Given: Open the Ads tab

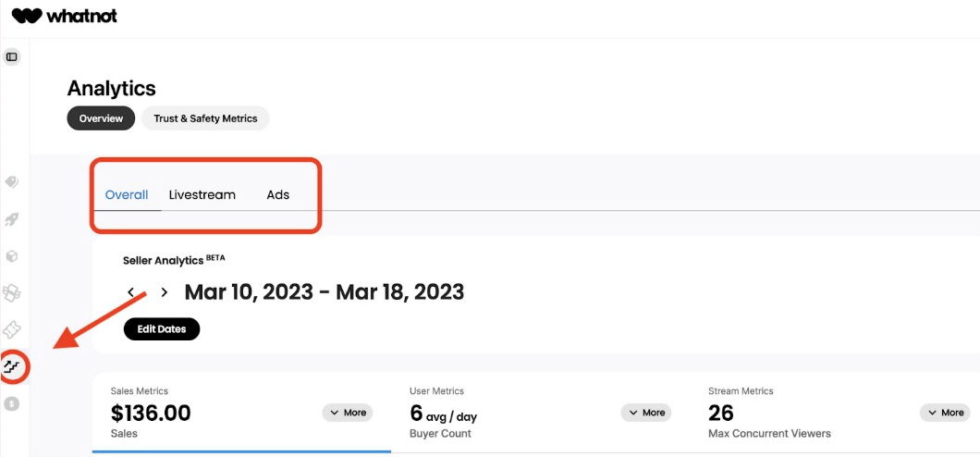Looking at the screenshot, I should coord(278,195).
